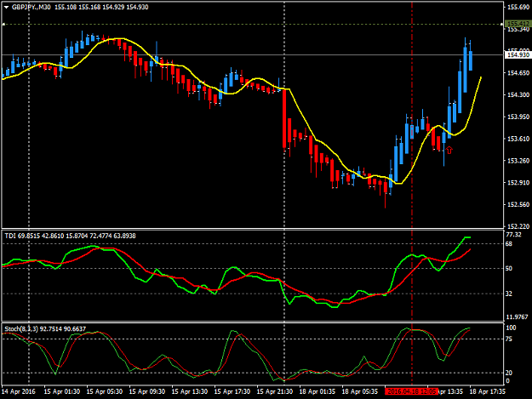
Task: Select the 14 Apr 2016 time axis label
Action: point(19,391)
